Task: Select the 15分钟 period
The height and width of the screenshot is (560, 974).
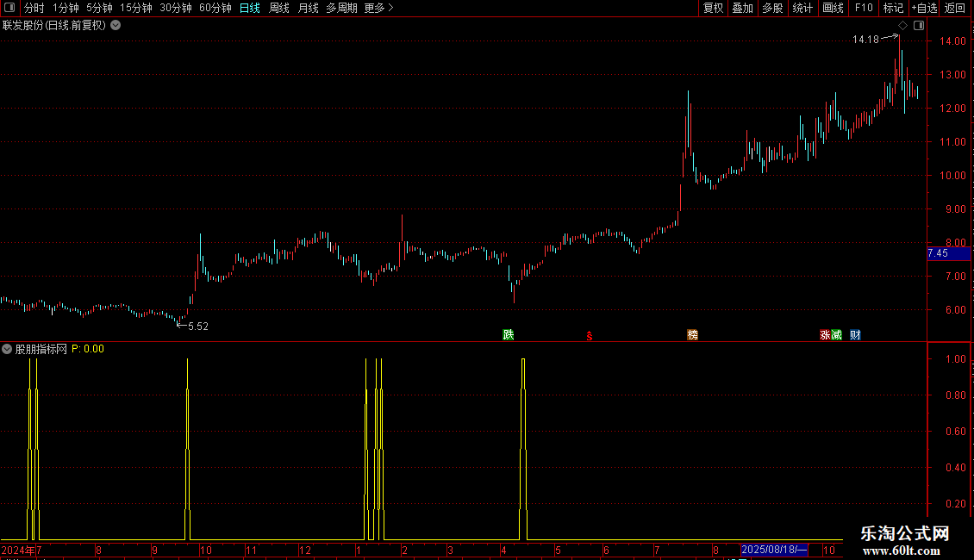Action: (x=136, y=8)
